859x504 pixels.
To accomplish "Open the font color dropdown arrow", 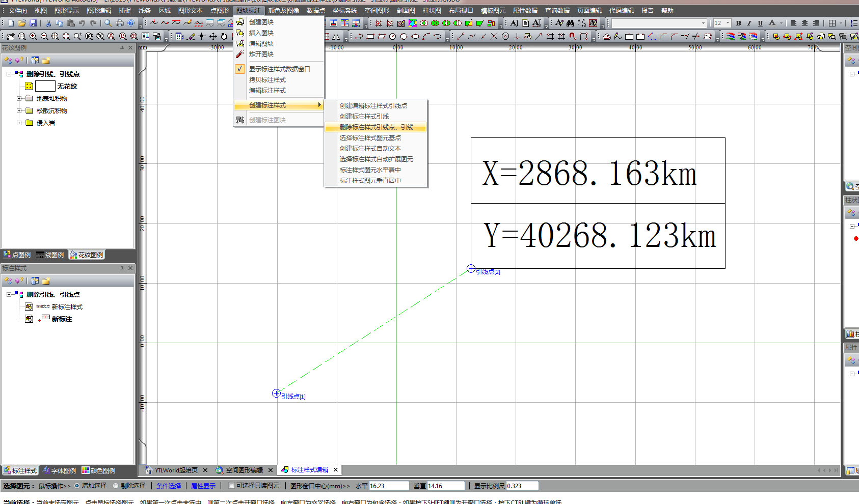I will [781, 23].
